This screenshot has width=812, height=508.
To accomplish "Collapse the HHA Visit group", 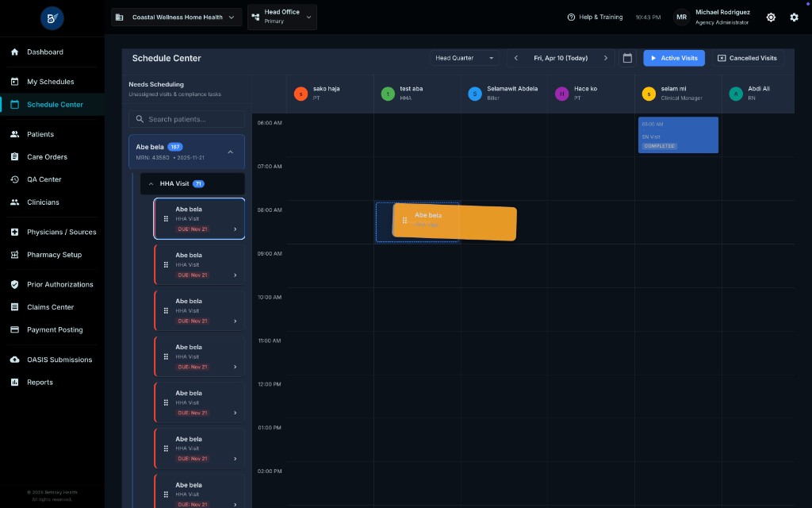I will [x=151, y=183].
